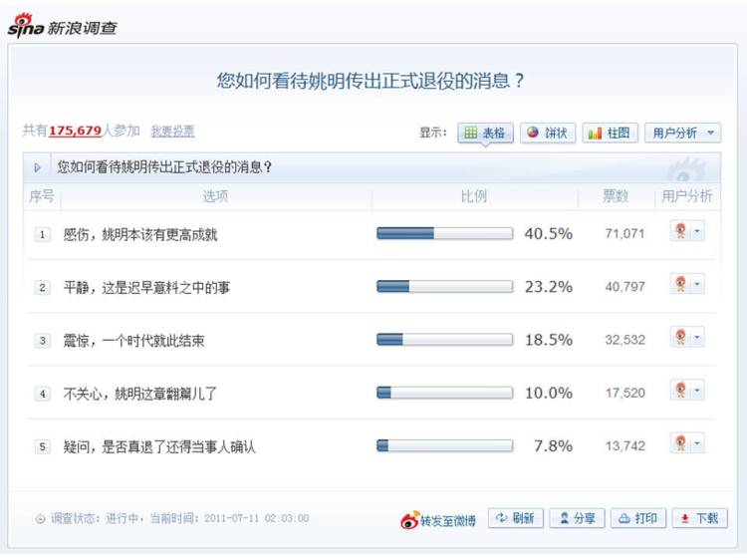Switch to 饼状 pie chart view
Screen dimensions: 747x560
pyautogui.click(x=547, y=133)
